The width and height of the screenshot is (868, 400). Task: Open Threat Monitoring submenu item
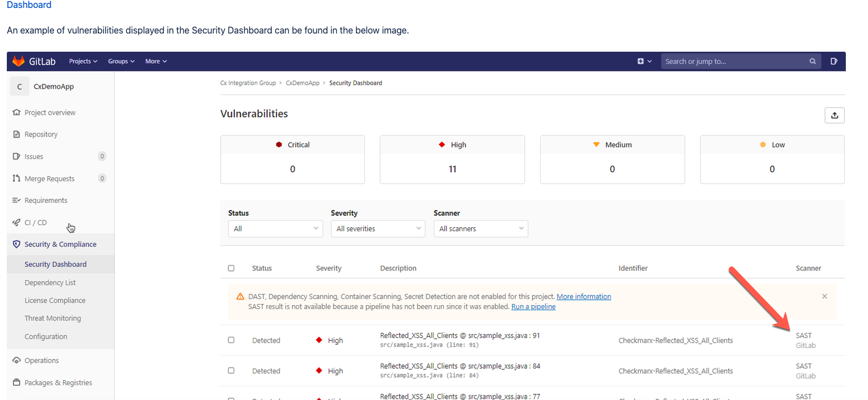point(53,318)
